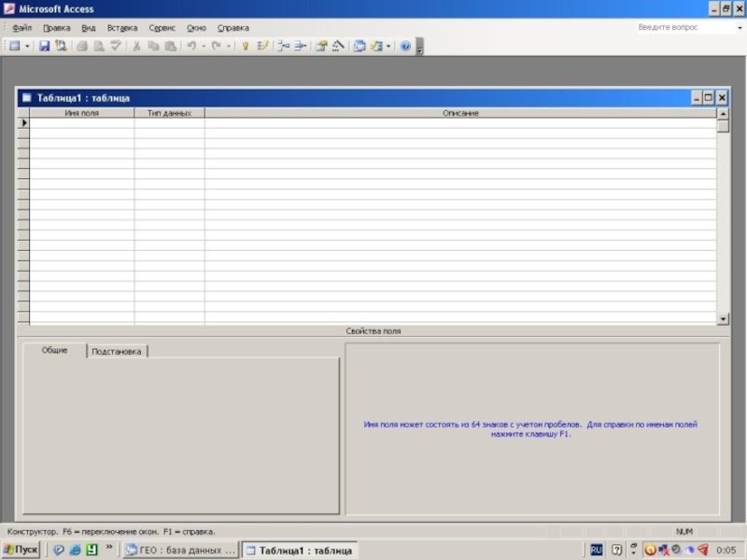The height and width of the screenshot is (560, 747).
Task: Open the Database Window icon
Action: [x=359, y=46]
